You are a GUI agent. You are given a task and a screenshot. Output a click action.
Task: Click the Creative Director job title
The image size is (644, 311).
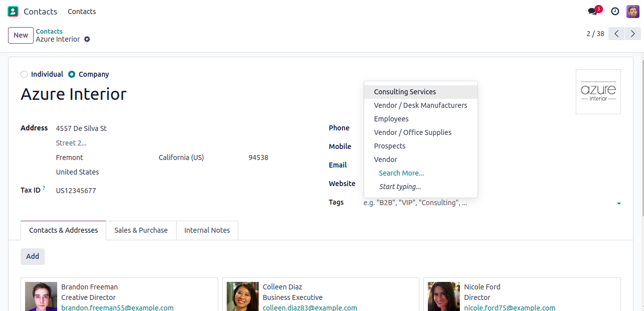coord(88,297)
